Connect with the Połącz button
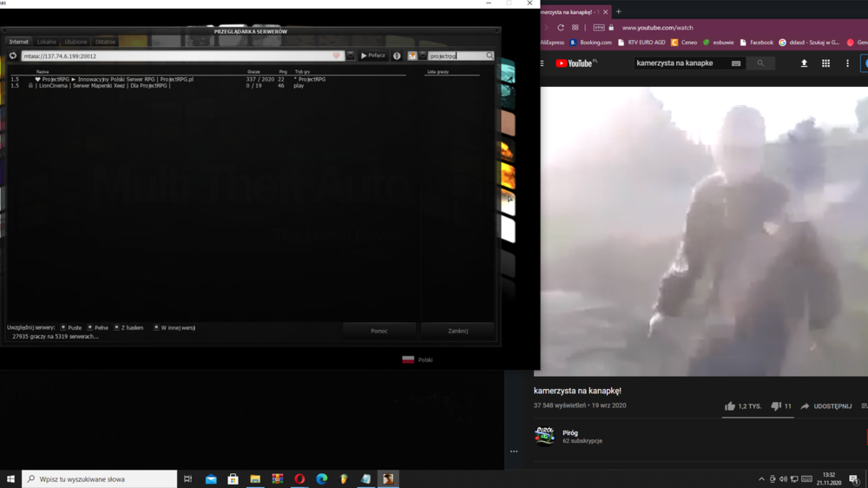 [373, 56]
